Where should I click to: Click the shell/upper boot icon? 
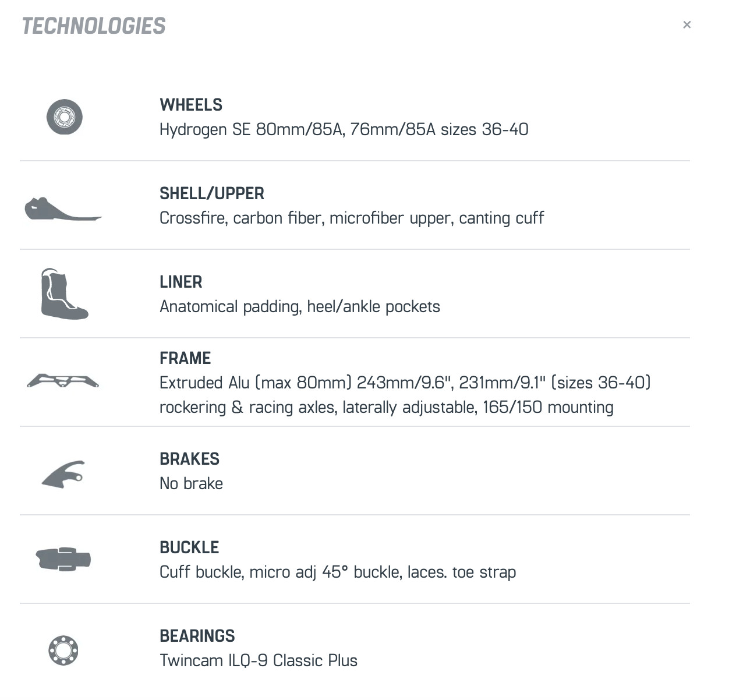coord(63,210)
